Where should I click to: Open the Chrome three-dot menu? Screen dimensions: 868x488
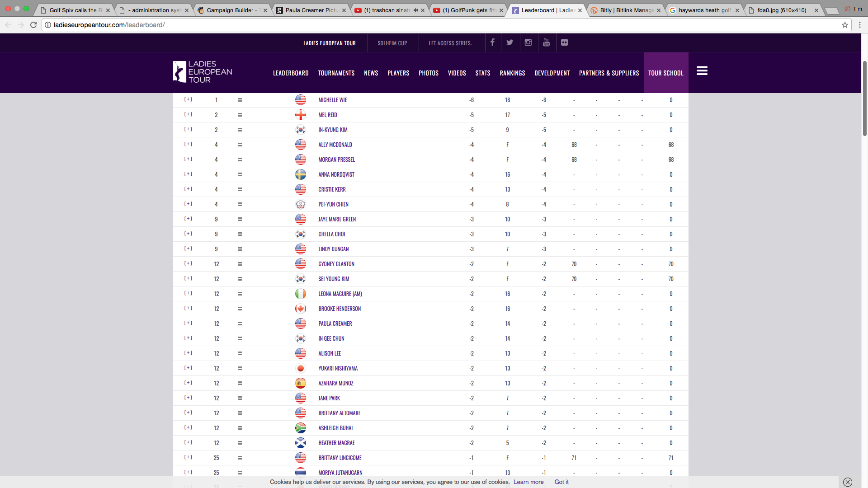860,25
